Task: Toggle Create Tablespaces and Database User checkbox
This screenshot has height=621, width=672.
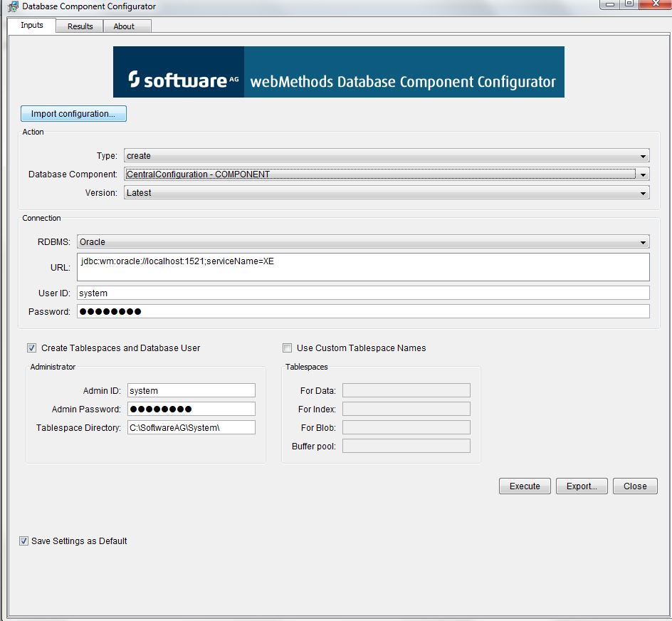Action: [31, 348]
